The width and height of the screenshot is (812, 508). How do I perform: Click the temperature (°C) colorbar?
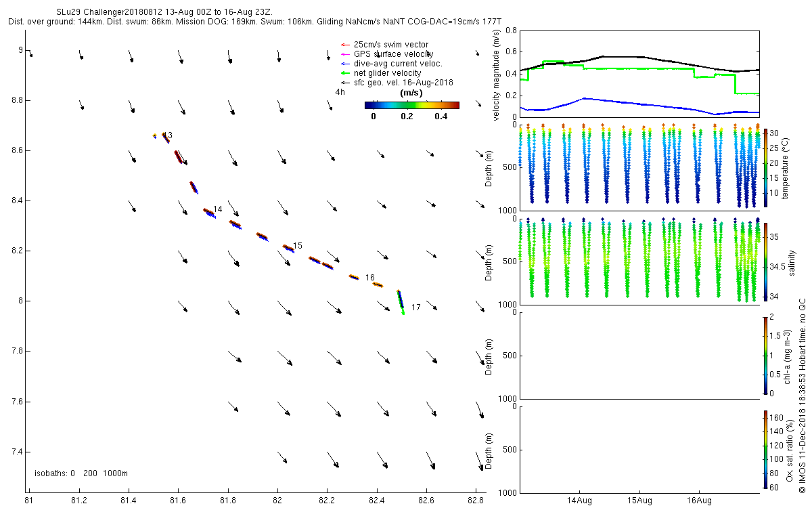(x=765, y=168)
